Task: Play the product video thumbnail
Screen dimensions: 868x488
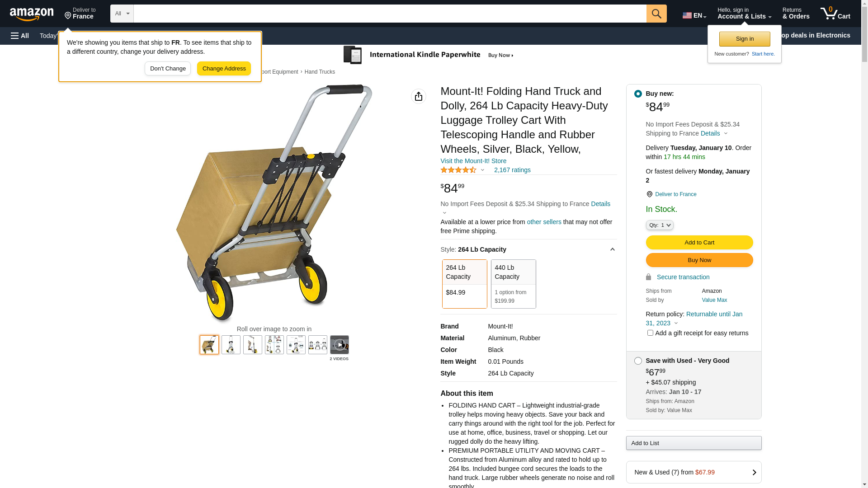Action: (x=340, y=345)
